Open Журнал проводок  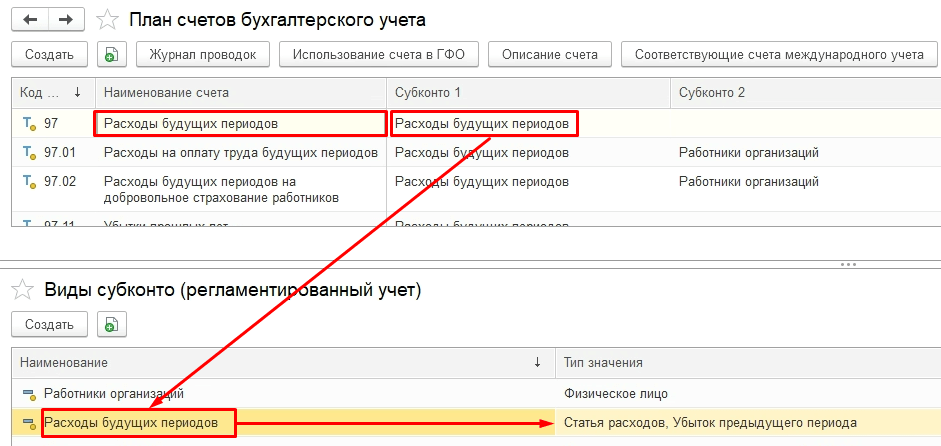203,55
